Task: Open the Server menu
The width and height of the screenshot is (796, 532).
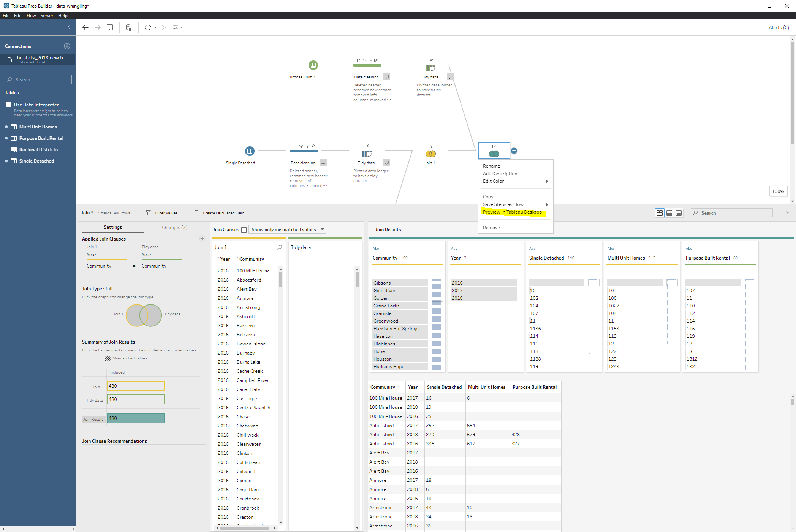Action: pos(47,16)
